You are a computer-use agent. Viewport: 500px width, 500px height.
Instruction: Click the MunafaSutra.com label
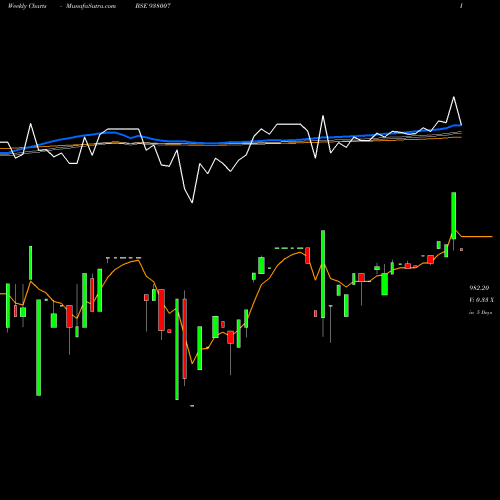pos(91,6)
